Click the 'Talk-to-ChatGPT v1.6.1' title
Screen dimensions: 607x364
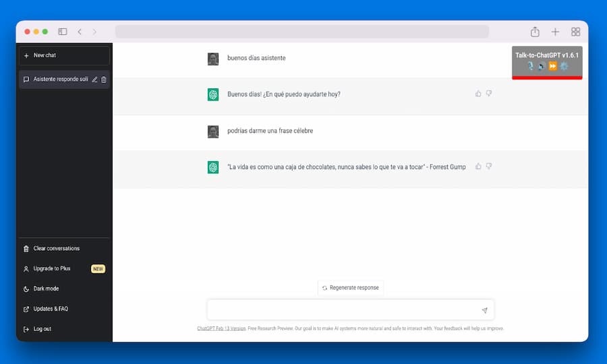[x=547, y=55]
